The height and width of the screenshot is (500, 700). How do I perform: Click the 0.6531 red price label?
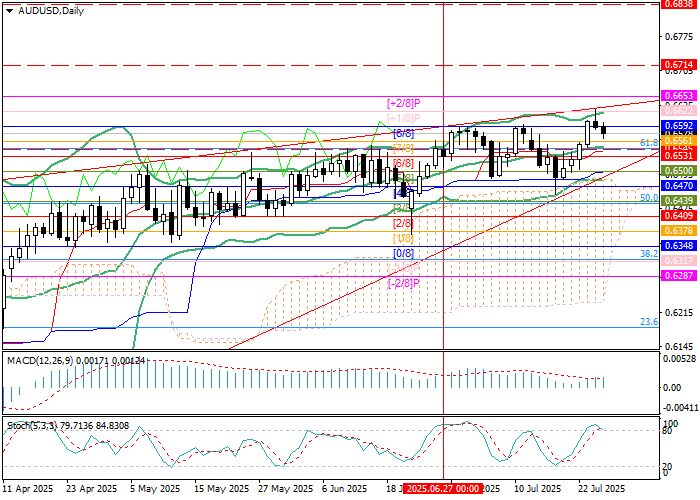679,155
